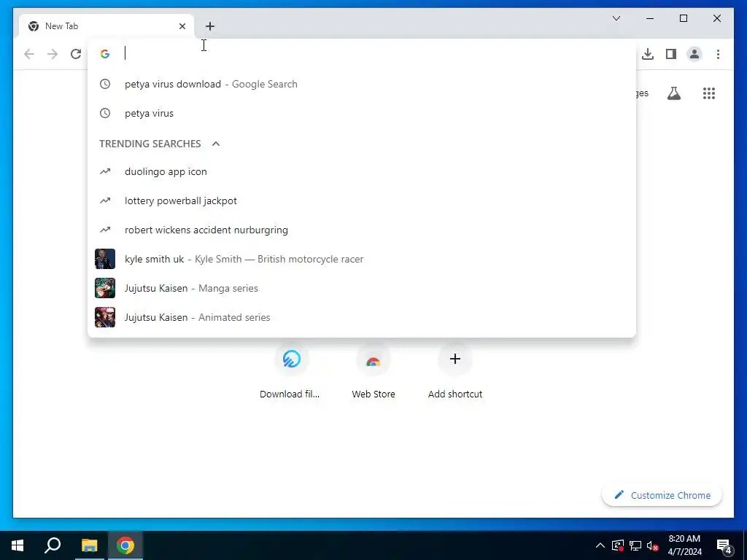Open a new tab with plus button
747x560 pixels.
pyautogui.click(x=210, y=26)
